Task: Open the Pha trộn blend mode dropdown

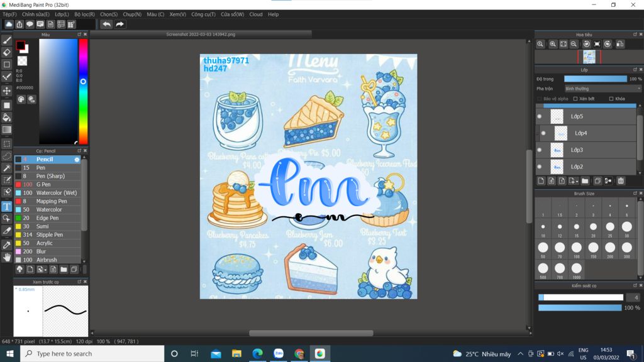Action: tap(602, 89)
